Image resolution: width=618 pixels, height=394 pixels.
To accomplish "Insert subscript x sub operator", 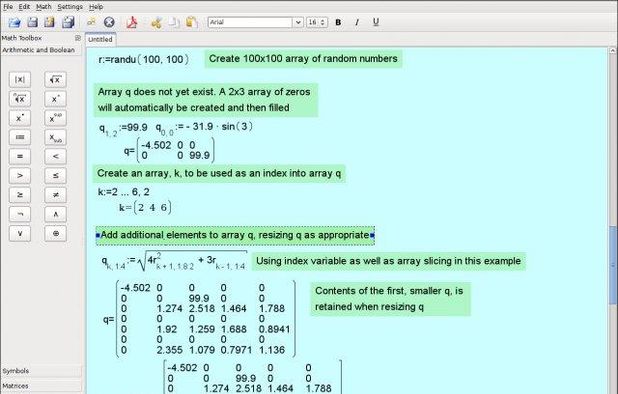I will tap(55, 138).
